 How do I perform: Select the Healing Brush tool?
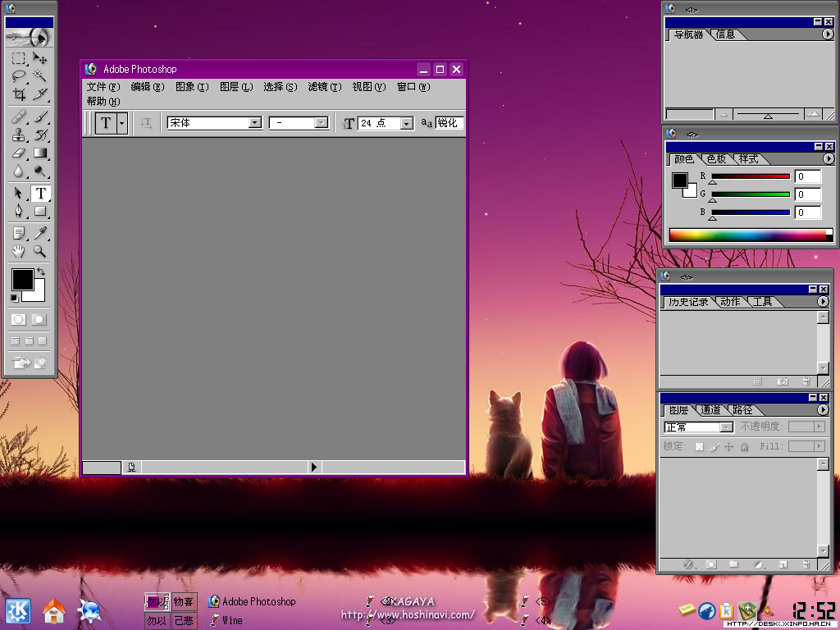tap(19, 116)
